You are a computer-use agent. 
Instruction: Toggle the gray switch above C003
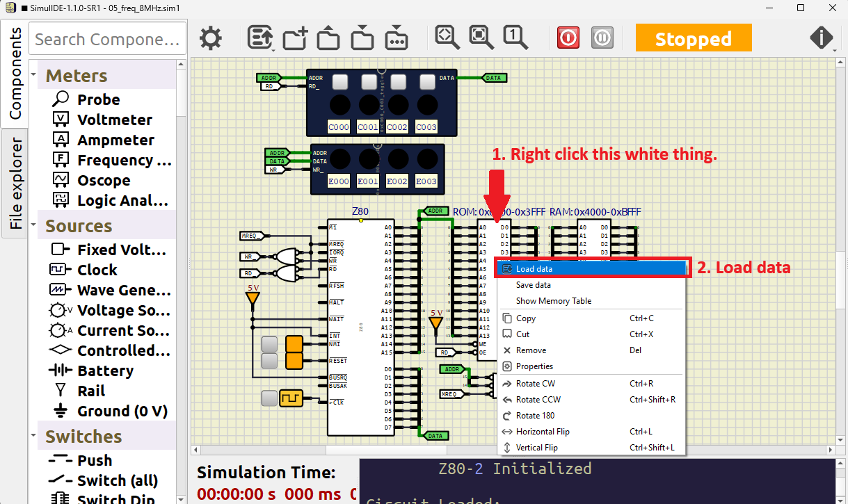click(x=426, y=82)
